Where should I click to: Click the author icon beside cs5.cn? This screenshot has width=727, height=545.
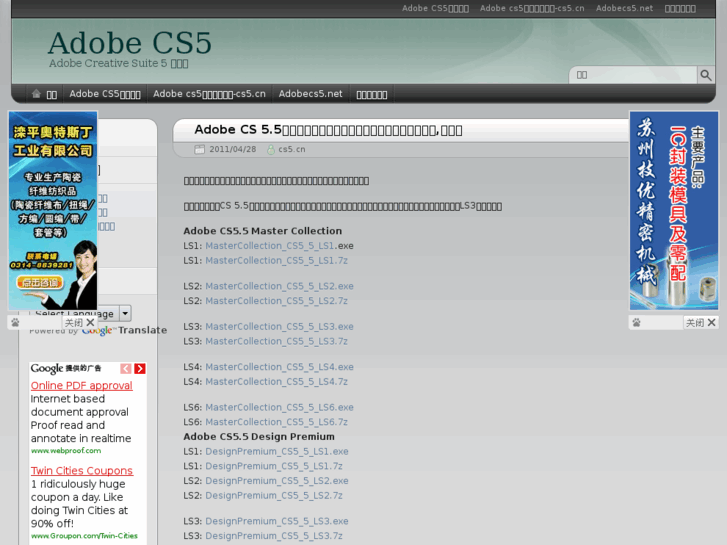pos(271,149)
